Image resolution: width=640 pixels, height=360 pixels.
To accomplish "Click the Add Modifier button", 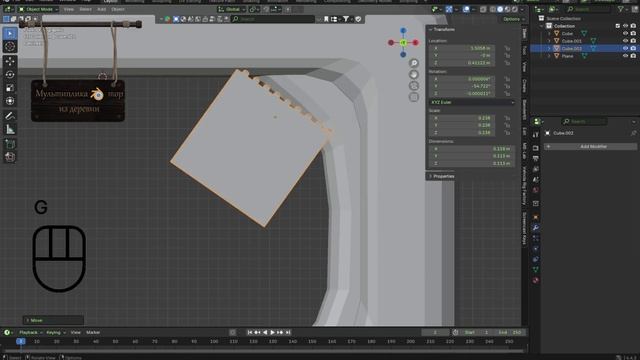I will tap(591, 147).
